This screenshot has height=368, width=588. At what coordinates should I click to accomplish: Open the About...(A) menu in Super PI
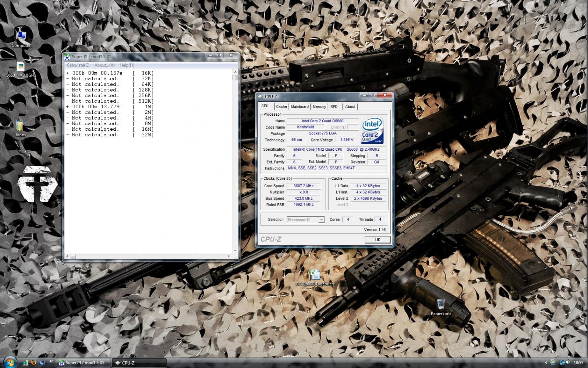click(x=105, y=65)
